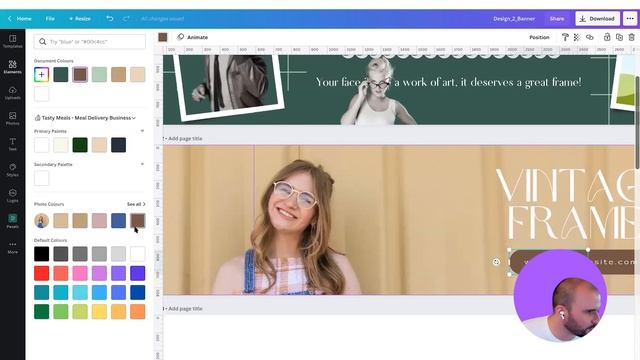Open the Uploads sidebar panel
The image size is (640, 360).
pos(12,93)
